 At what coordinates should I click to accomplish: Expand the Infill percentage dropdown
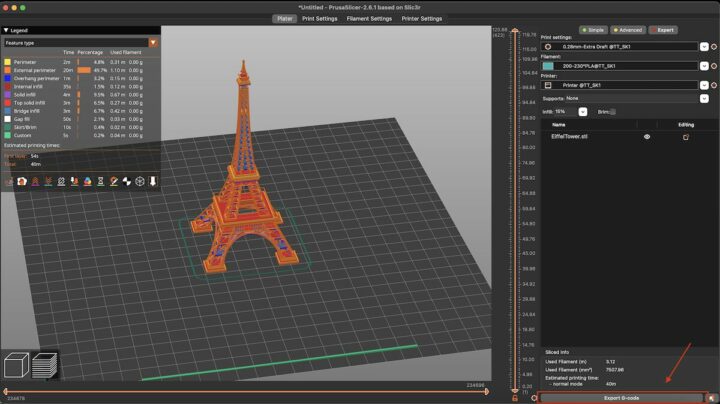(x=581, y=112)
